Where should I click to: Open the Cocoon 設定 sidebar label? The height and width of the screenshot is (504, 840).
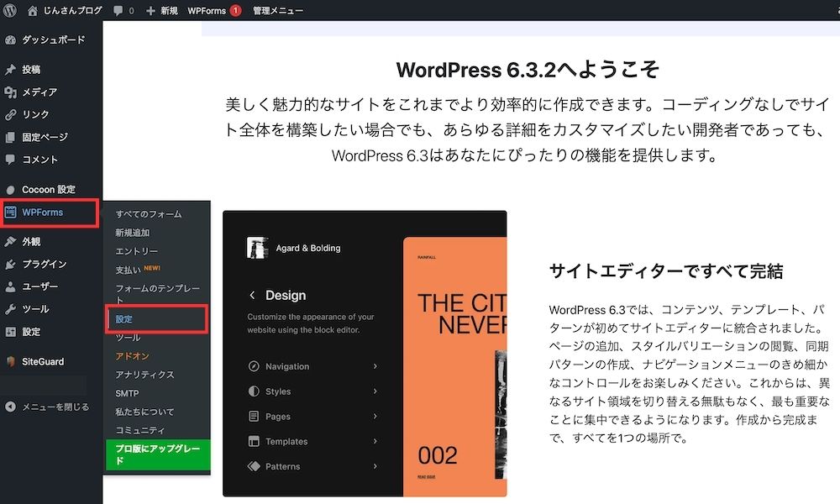coord(49,190)
